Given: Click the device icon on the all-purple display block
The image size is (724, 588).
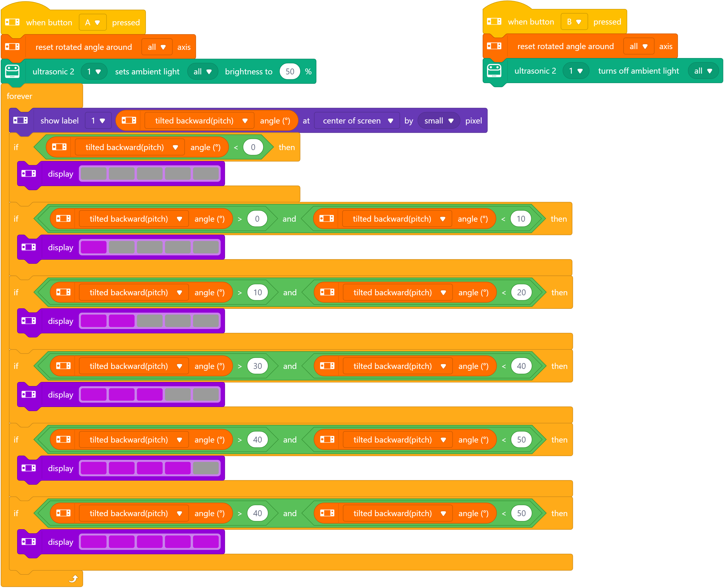Looking at the screenshot, I should 29,541.
